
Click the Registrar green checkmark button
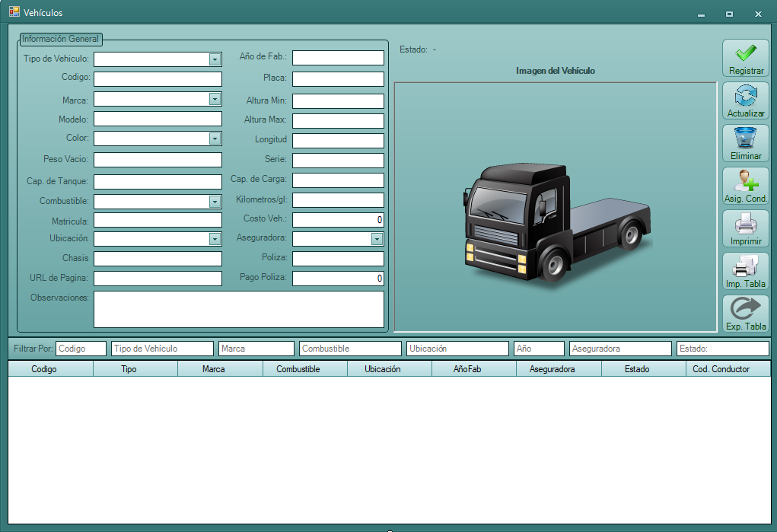[x=746, y=58]
